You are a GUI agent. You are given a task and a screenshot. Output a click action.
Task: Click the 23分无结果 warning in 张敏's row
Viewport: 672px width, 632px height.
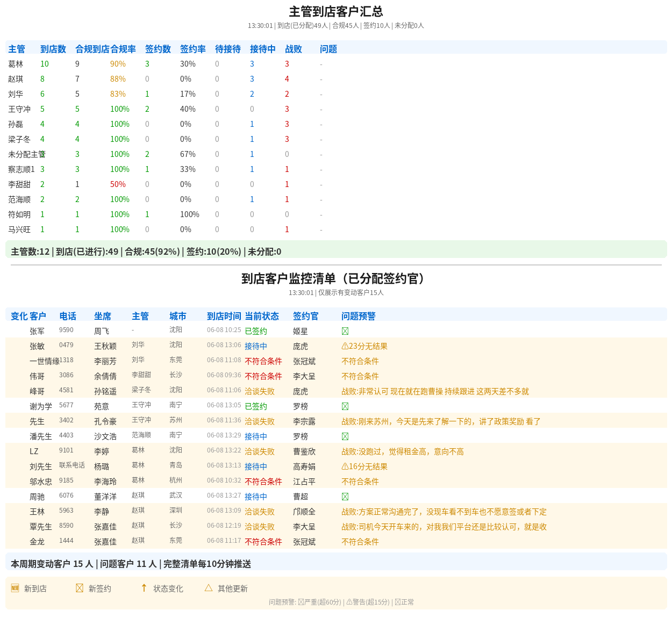(364, 346)
